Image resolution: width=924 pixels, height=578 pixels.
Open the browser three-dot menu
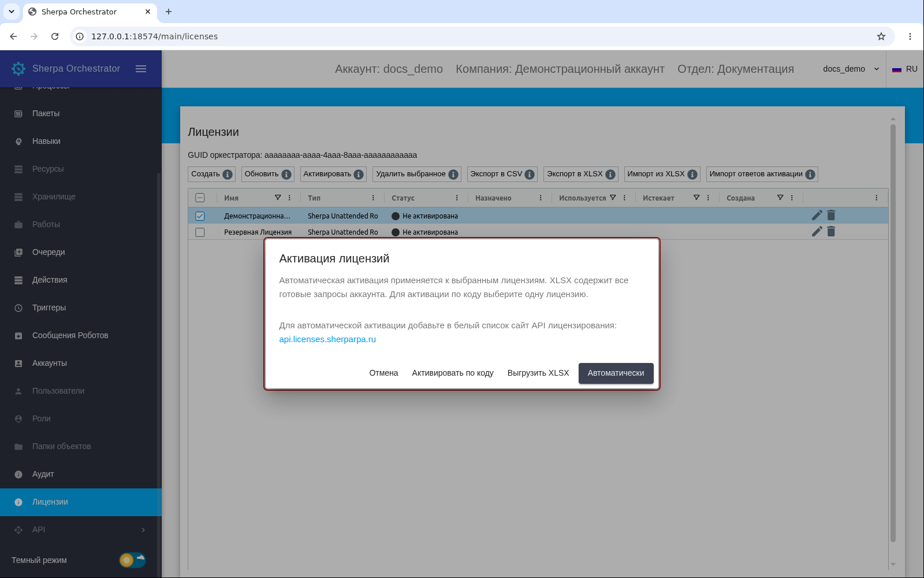coord(910,36)
